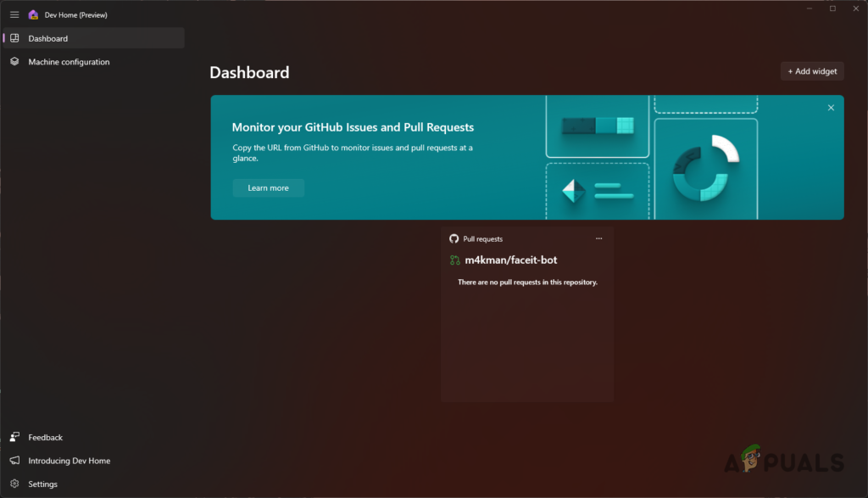Image resolution: width=868 pixels, height=498 pixels.
Task: Open the Pull requests widget options with ellipsis
Action: (x=598, y=238)
